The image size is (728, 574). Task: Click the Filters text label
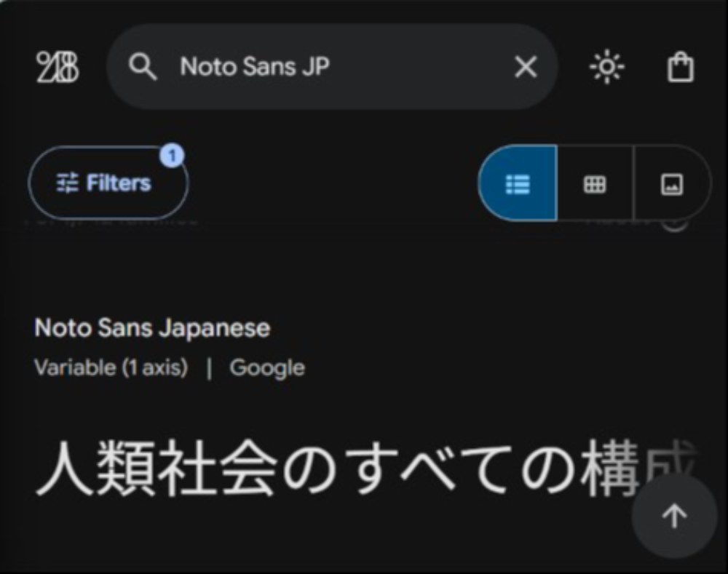point(119,183)
